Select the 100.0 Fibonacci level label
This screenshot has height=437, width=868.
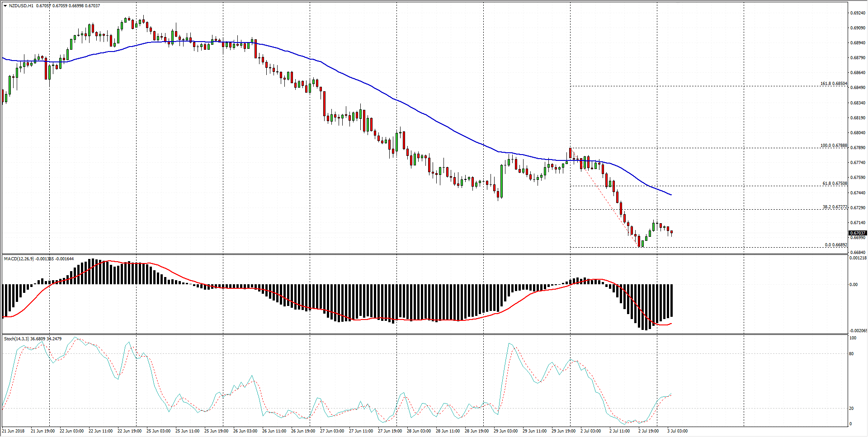point(834,146)
